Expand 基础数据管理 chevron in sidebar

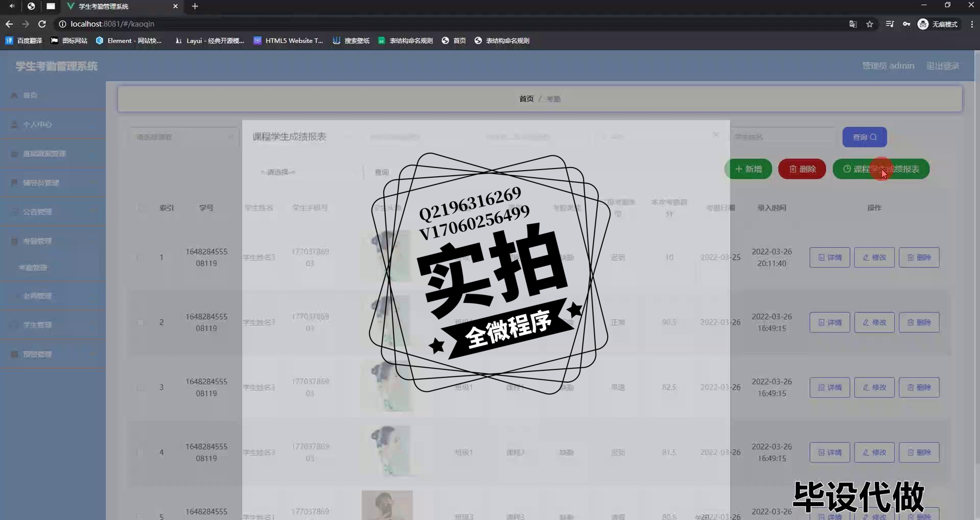tap(94, 154)
